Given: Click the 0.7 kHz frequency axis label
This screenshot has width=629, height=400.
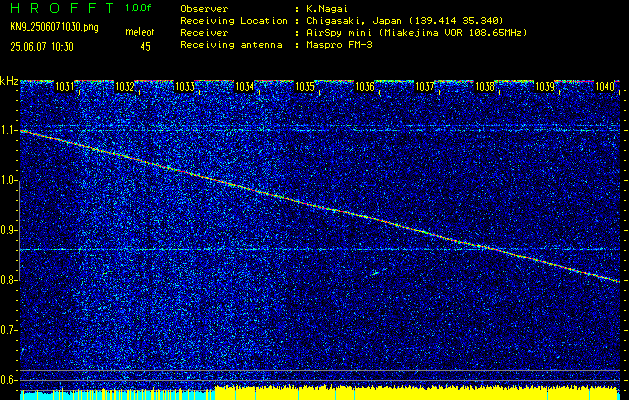Looking at the screenshot, I should point(8,330).
